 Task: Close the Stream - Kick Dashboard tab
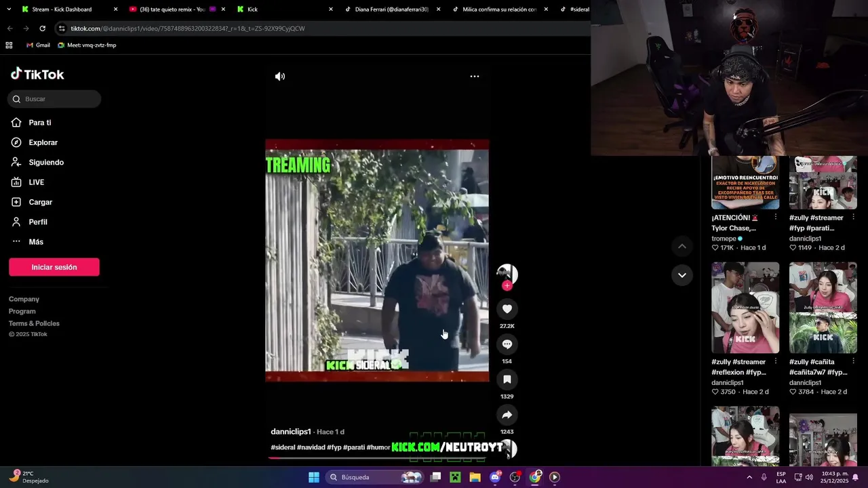point(115,9)
